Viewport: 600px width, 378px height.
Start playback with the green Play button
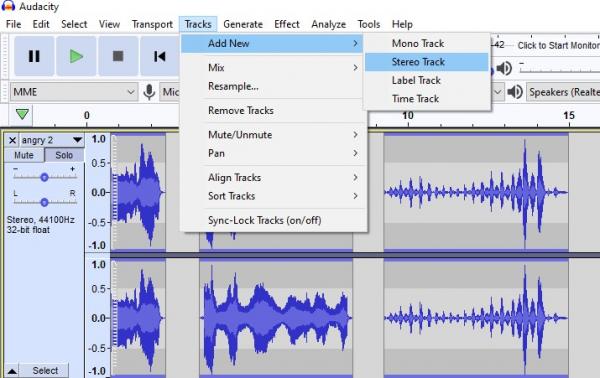point(77,56)
